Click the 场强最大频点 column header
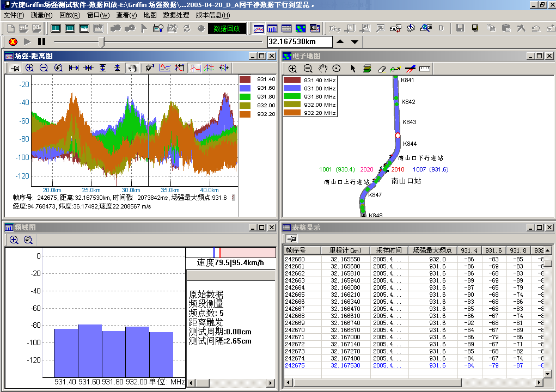Viewport: 556px width, 392px height. [x=432, y=250]
